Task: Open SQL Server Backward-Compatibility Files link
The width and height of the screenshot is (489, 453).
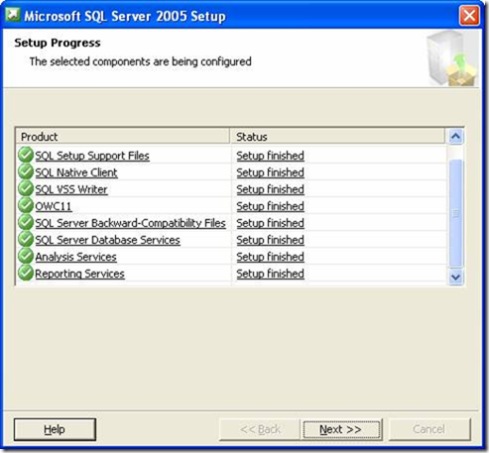Action: coord(130,223)
